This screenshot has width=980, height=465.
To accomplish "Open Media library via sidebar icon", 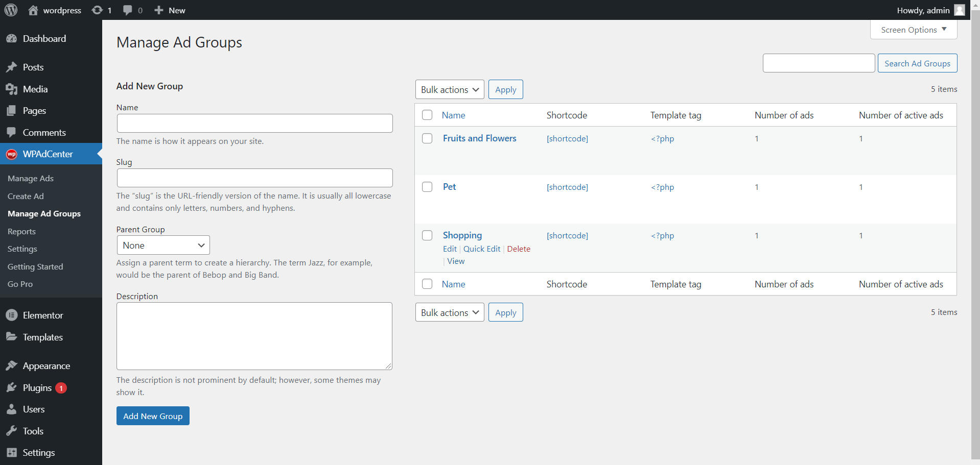I will coord(12,88).
